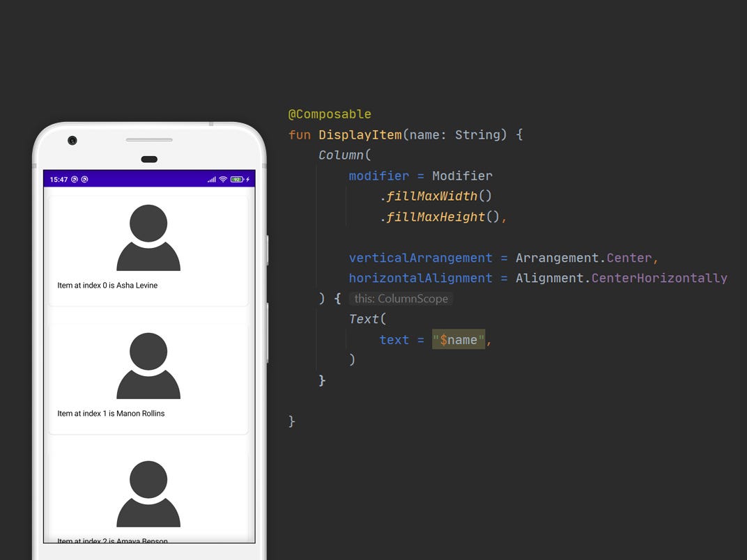Screen dimensions: 747x560
Task: Click the 'this: ColumnScope' inline hint
Action: [x=401, y=298]
